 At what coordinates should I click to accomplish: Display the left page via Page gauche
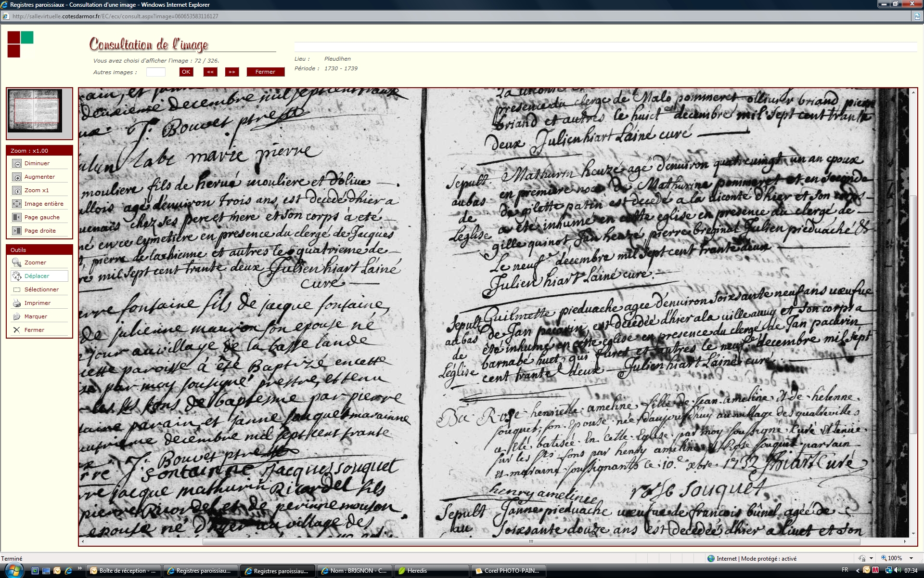17,218
